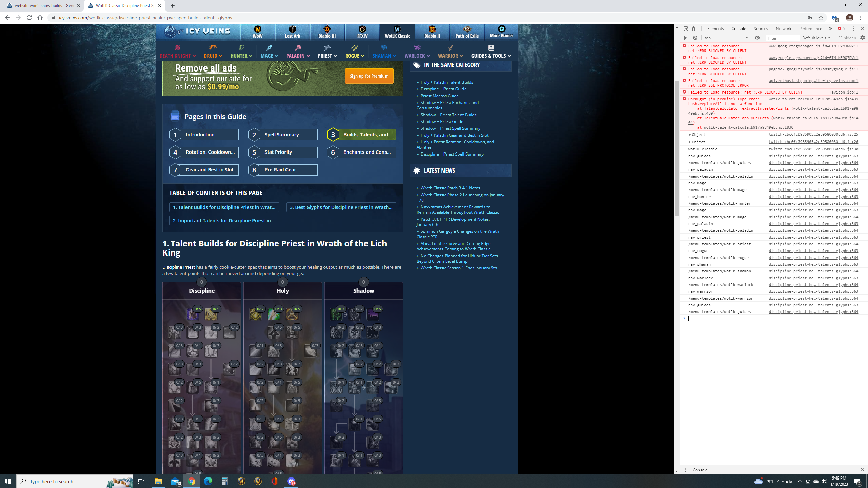868x488 pixels.
Task: Open the Priest Macros Guide link
Action: tap(439, 96)
